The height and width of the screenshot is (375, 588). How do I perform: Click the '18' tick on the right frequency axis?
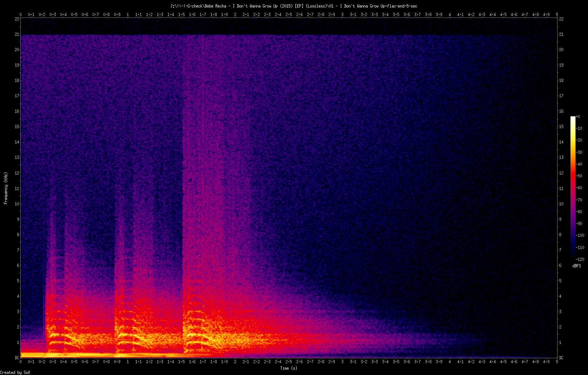tap(561, 81)
